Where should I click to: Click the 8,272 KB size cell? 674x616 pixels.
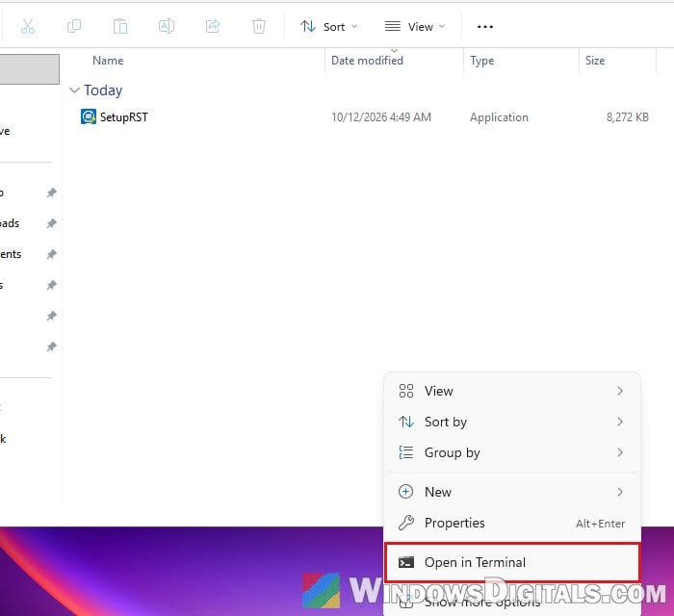(x=628, y=117)
